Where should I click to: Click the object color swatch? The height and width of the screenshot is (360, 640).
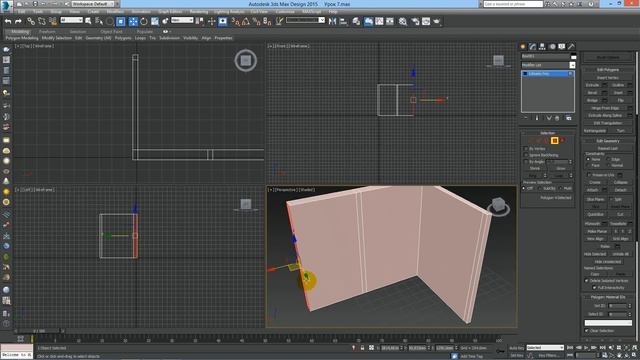coord(573,56)
